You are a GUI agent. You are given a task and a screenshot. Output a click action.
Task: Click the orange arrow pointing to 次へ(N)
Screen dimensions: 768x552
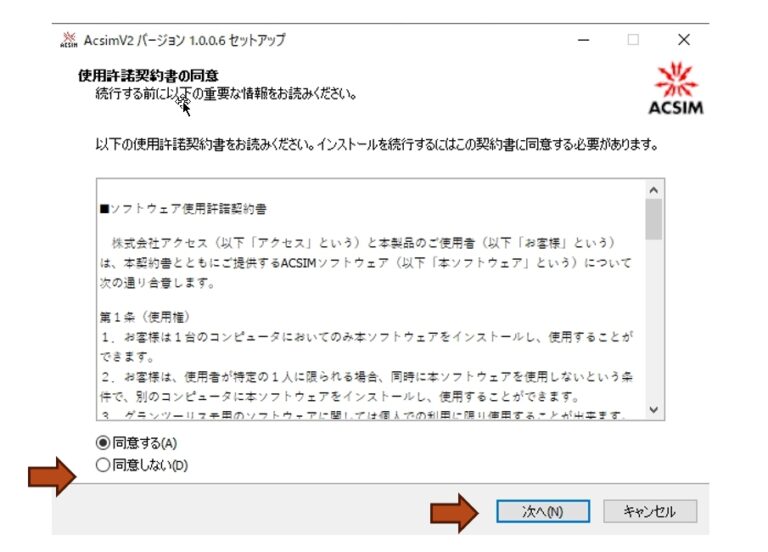coord(456,511)
